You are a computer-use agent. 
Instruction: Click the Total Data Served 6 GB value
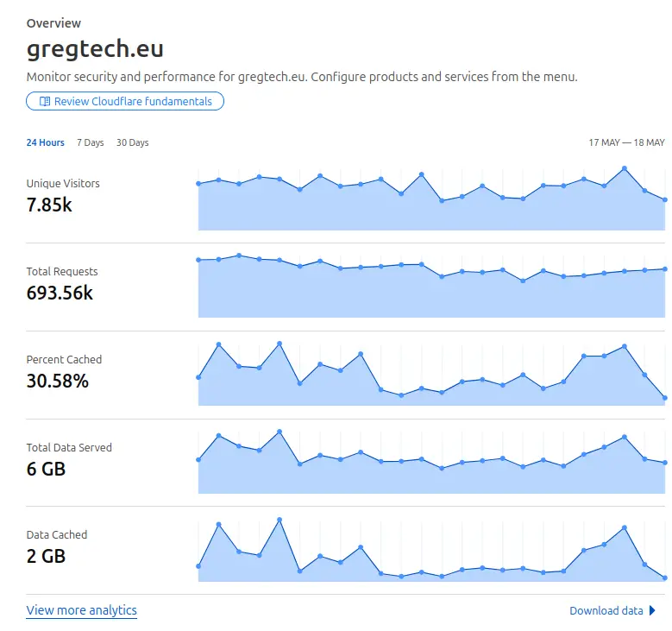[46, 469]
